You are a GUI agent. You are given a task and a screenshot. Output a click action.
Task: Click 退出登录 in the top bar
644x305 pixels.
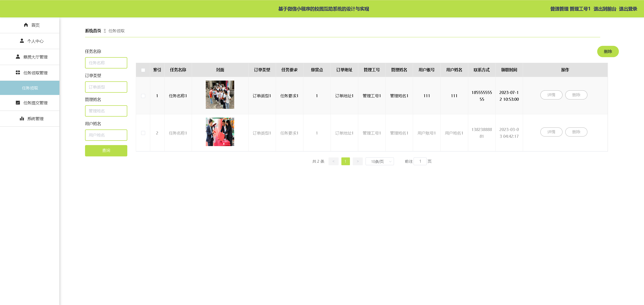tap(628, 9)
